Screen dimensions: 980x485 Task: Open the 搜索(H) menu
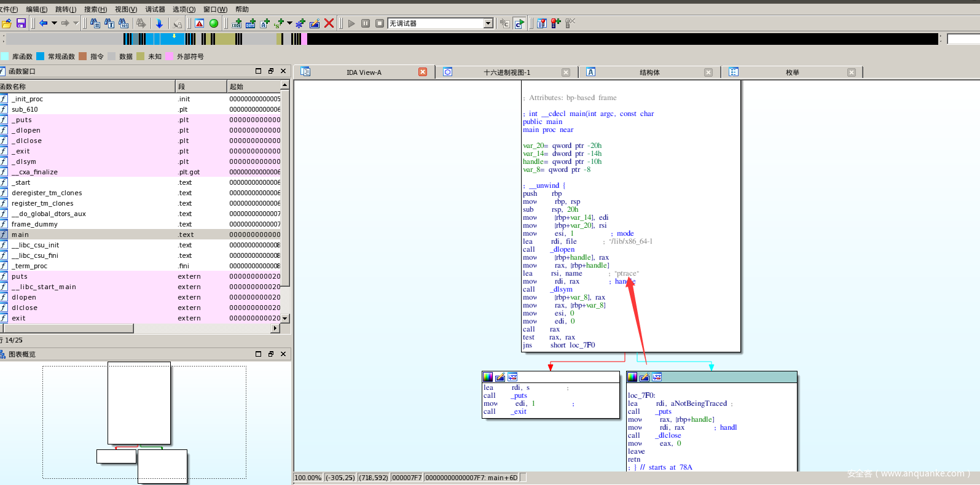pos(95,9)
